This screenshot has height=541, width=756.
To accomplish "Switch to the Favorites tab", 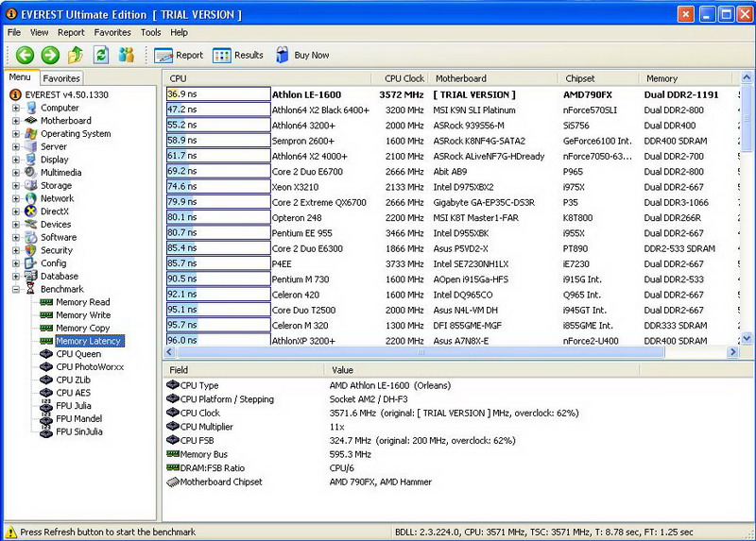I will (60, 78).
